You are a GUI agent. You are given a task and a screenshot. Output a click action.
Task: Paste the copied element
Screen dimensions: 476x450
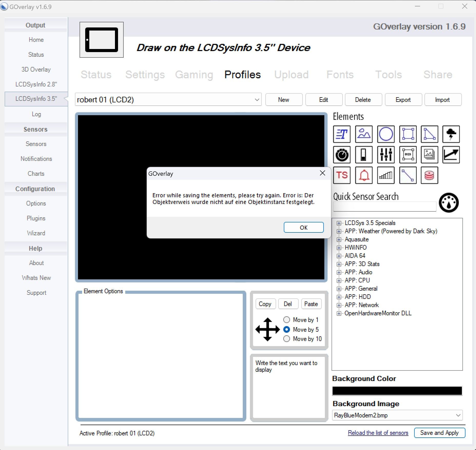point(311,304)
